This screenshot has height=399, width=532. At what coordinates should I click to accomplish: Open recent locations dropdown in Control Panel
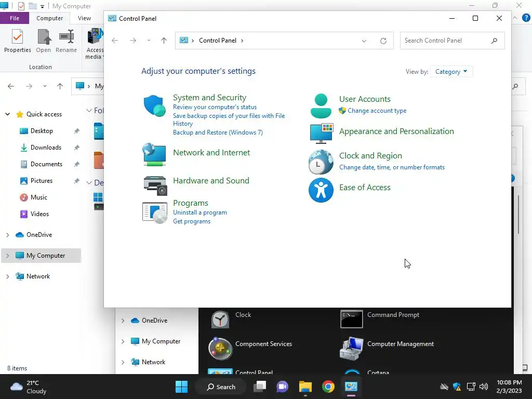click(x=149, y=41)
